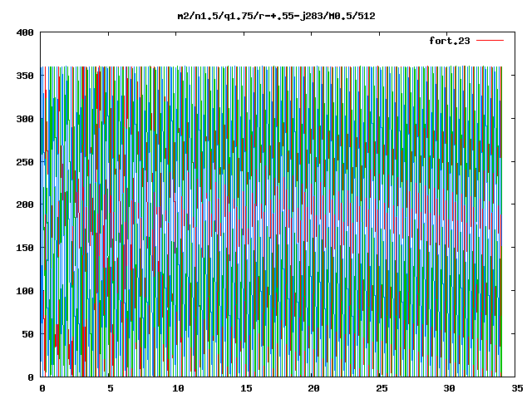Screen dimensions: 532x399
Task: Click the red legend line sample
Action: [x=490, y=41]
